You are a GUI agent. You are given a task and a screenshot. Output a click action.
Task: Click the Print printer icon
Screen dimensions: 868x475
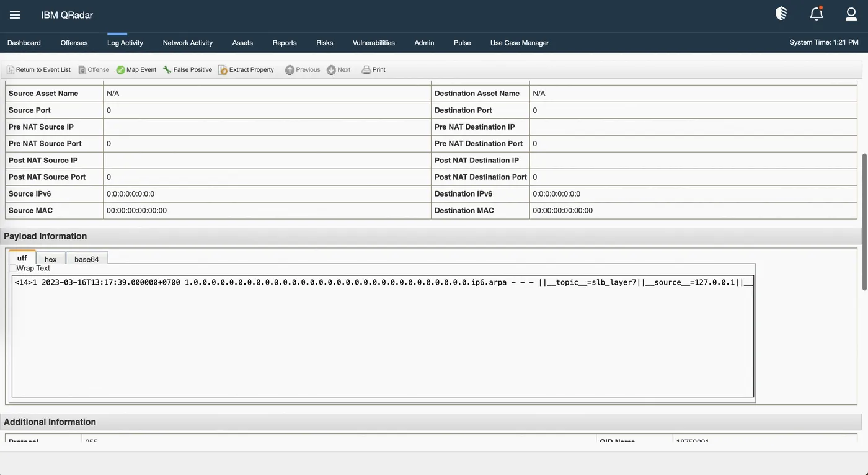(366, 70)
